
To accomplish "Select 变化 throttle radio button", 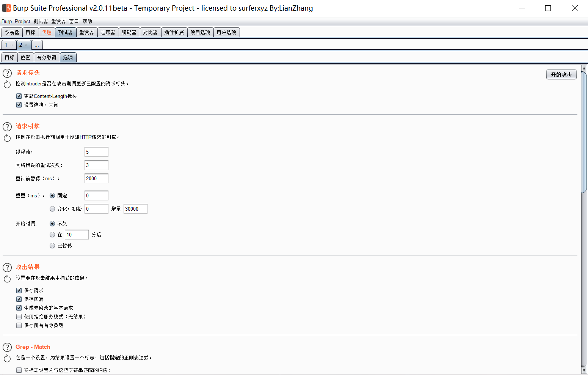I will pos(52,209).
